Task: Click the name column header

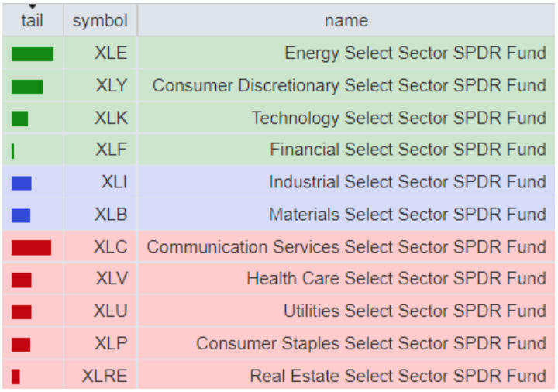Action: 346,21
